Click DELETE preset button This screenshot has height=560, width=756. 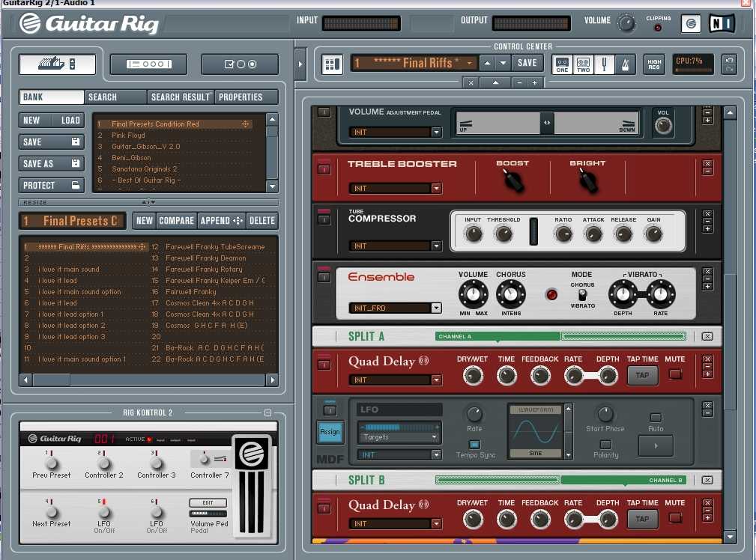click(261, 221)
